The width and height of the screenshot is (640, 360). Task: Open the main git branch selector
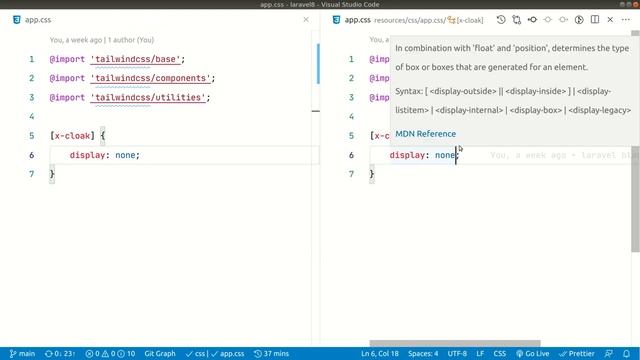click(22, 353)
